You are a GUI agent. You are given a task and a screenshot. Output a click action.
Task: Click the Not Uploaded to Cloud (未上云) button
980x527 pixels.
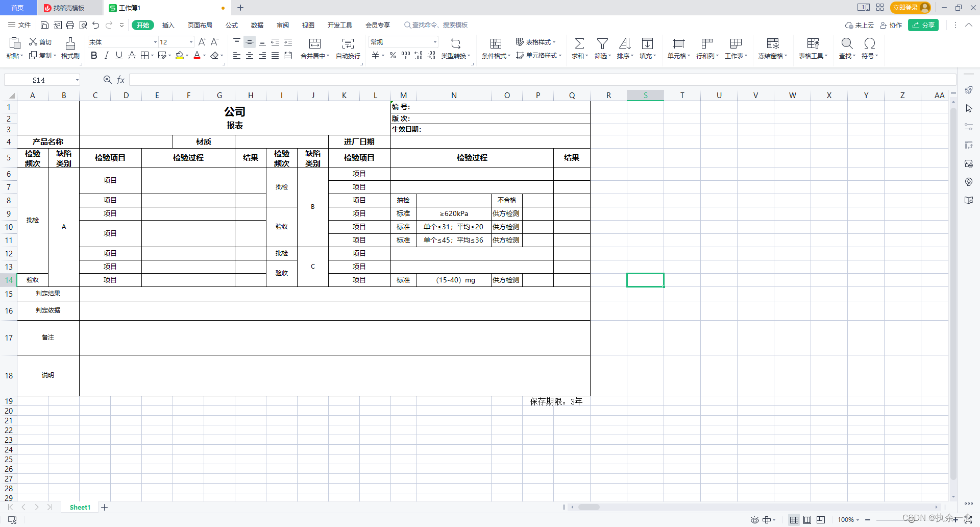pos(860,25)
